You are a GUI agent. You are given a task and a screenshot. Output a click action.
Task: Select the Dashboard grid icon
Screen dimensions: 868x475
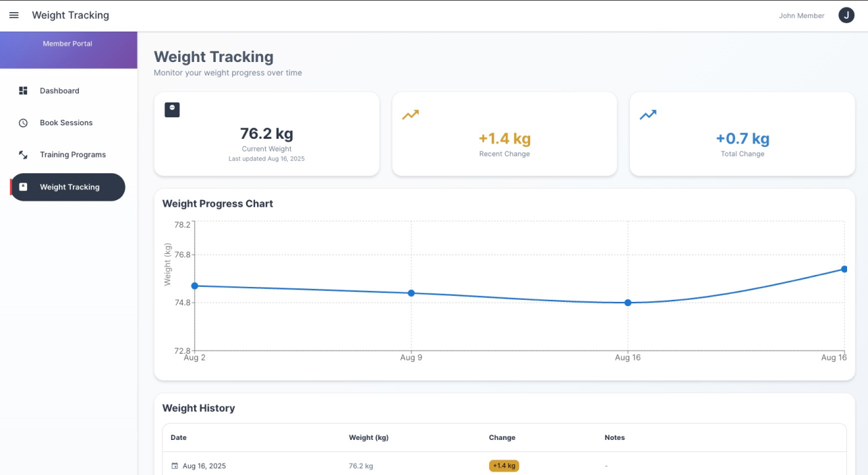pos(23,90)
